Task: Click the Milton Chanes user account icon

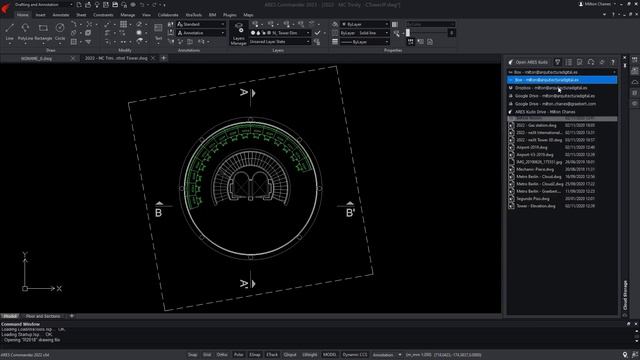Action: pos(581,4)
